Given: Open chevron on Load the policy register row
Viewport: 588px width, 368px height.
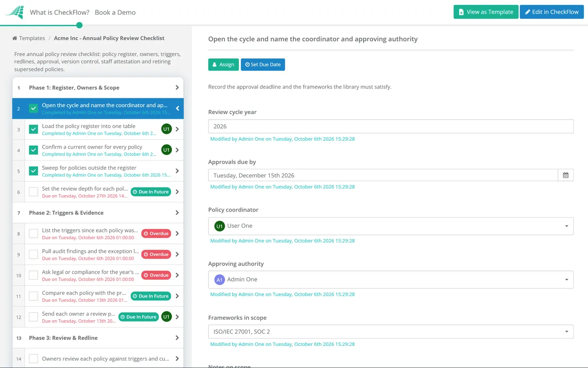Looking at the screenshot, I should 177,129.
